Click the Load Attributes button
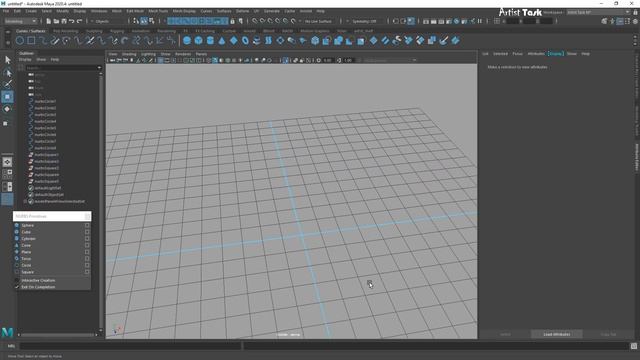The width and height of the screenshot is (640, 360). click(557, 334)
